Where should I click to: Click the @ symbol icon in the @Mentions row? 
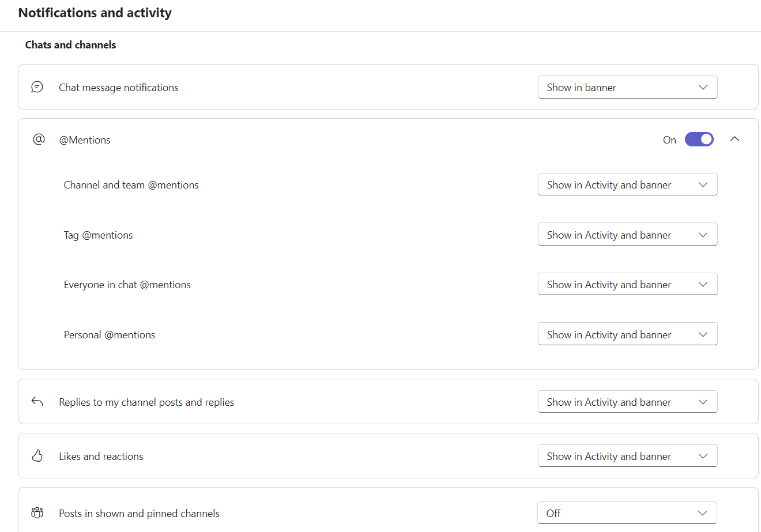pos(39,139)
